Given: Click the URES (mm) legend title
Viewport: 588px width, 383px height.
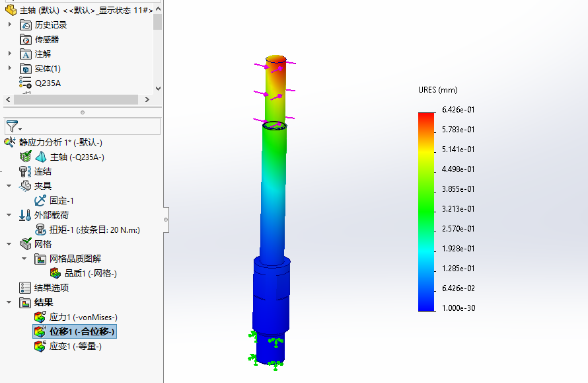Looking at the screenshot, I should click(x=437, y=90).
